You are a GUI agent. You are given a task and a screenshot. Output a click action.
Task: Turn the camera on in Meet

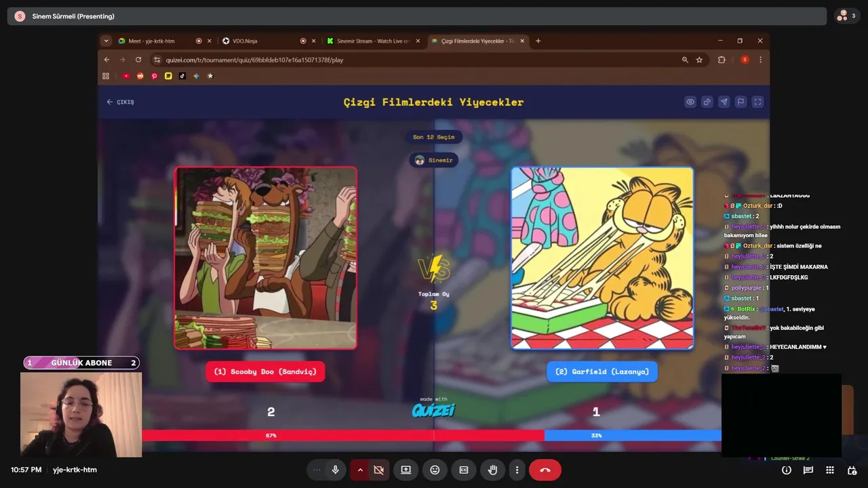tap(379, 470)
